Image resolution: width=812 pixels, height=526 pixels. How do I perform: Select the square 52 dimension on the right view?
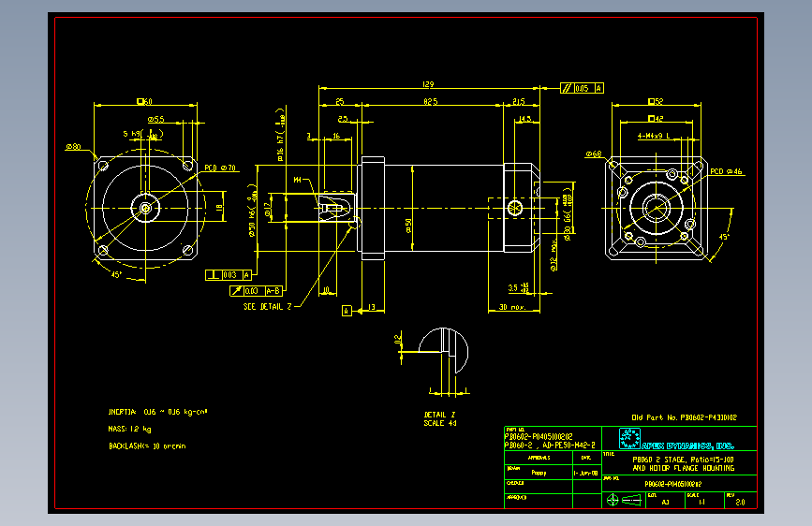656,101
